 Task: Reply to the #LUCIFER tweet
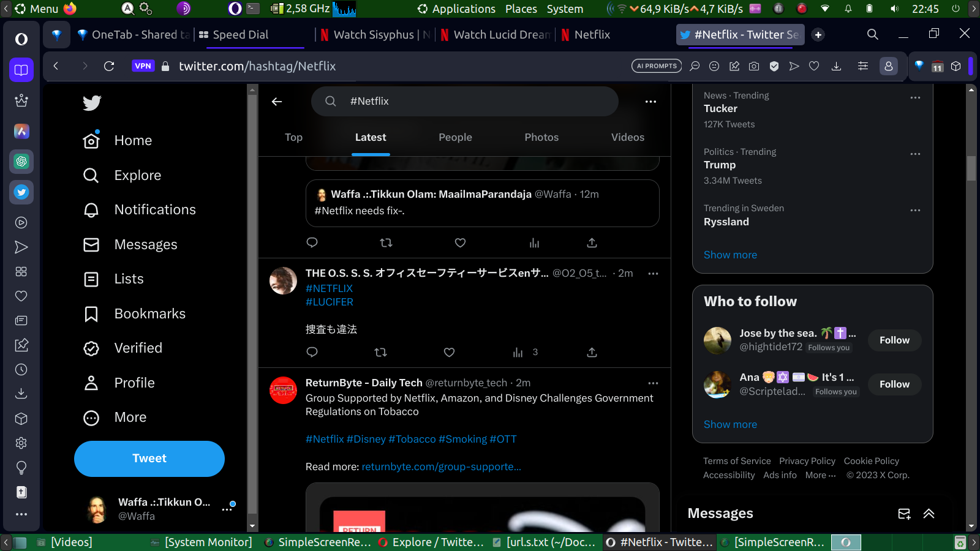click(x=312, y=352)
